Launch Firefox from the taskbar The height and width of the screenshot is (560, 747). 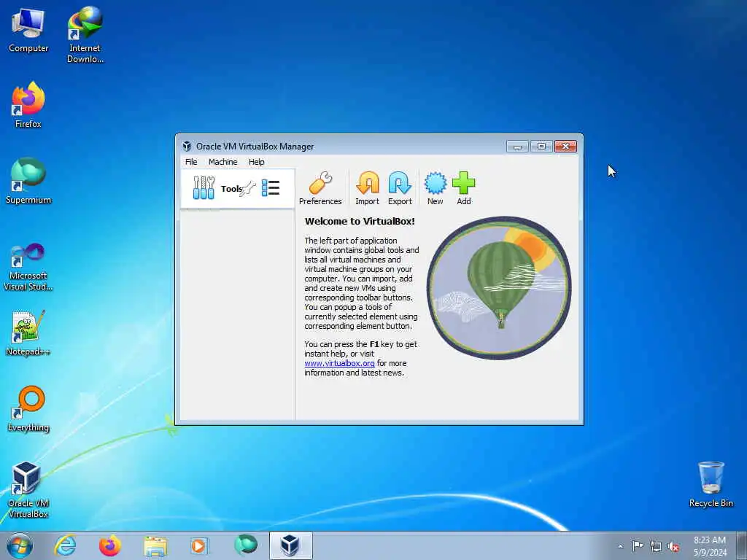[109, 545]
